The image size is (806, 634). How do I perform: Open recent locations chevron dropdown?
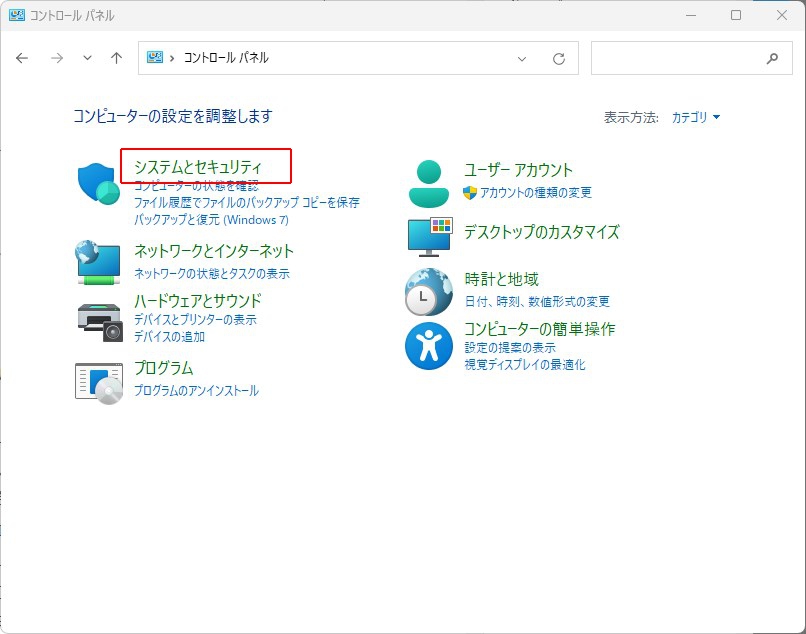tap(87, 58)
